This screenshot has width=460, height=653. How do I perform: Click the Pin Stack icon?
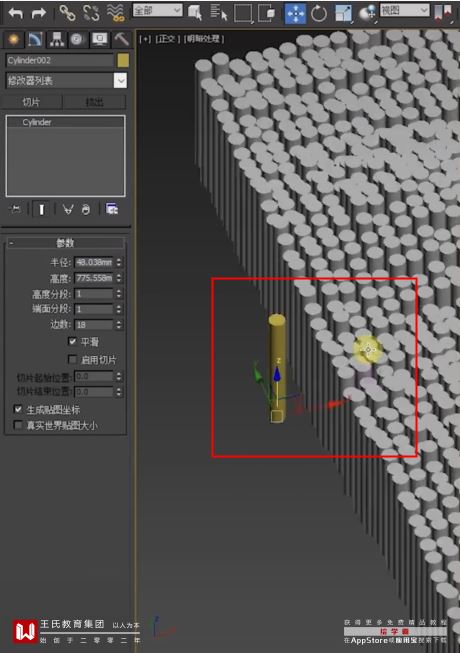point(15,209)
